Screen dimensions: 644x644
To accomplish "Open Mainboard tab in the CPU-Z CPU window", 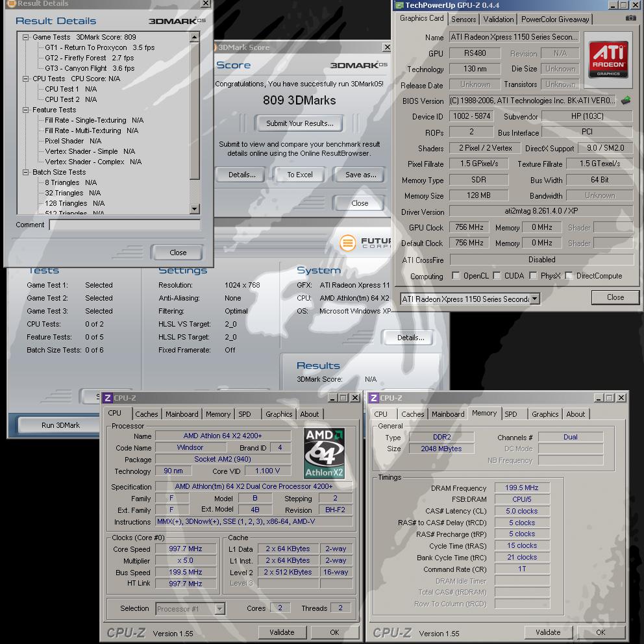I will [182, 414].
